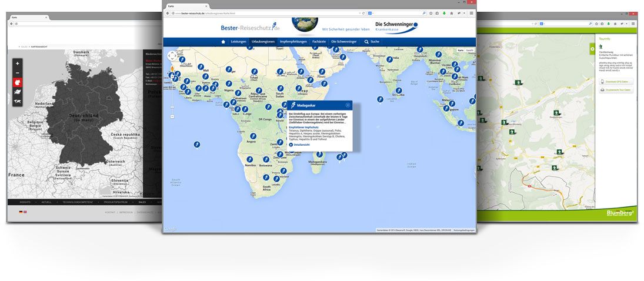Open AKTUELL in left window footer menu
Image resolution: width=644 pixels, height=281 pixels.
[46, 202]
